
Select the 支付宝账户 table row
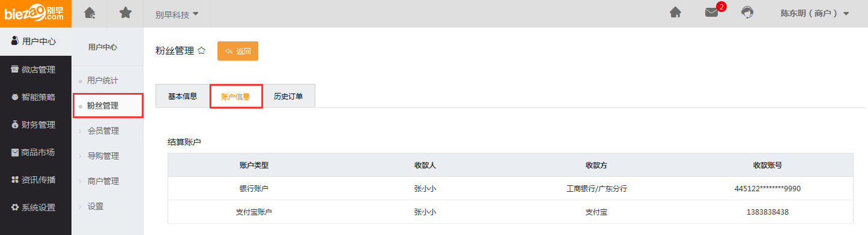click(x=511, y=212)
